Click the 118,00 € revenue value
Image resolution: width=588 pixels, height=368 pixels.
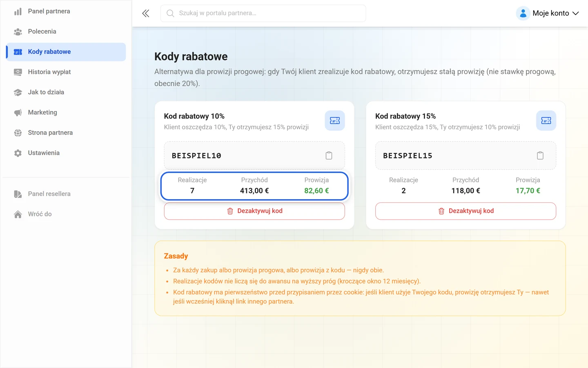(x=465, y=191)
